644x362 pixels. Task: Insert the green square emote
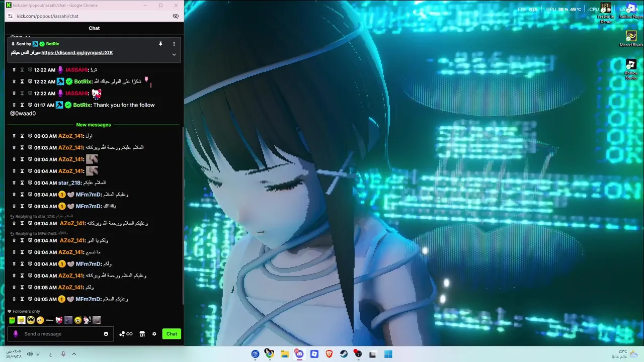point(12,320)
